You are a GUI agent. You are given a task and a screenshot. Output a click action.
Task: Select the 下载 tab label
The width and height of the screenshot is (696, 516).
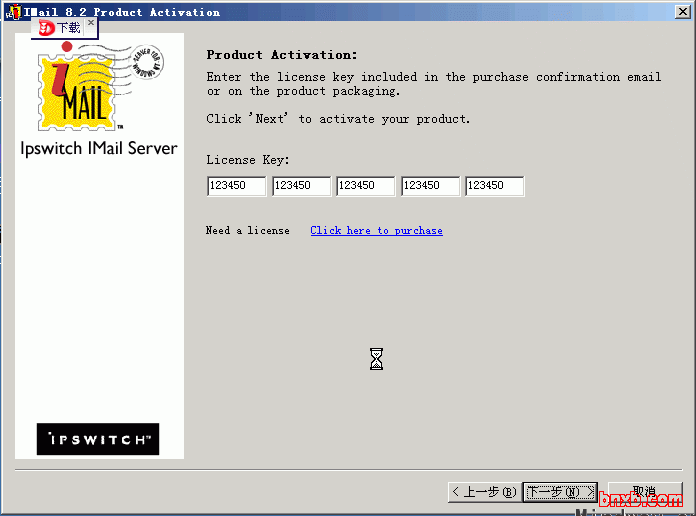click(68, 28)
